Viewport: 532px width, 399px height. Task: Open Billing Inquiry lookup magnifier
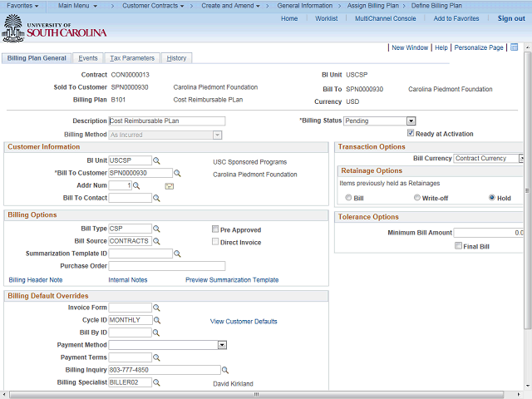pos(225,370)
